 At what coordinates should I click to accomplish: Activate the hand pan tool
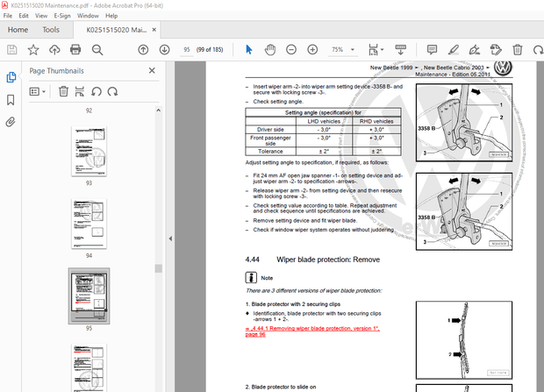(x=270, y=50)
